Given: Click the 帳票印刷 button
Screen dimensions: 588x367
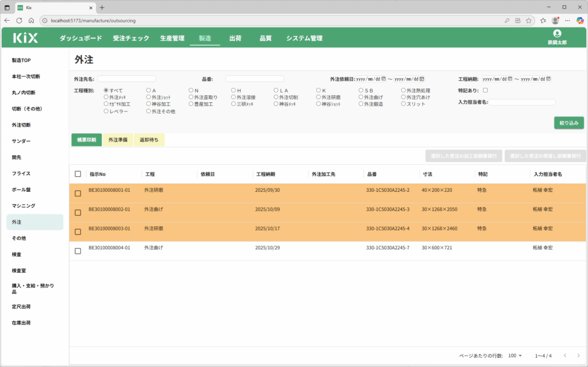Looking at the screenshot, I should 86,140.
